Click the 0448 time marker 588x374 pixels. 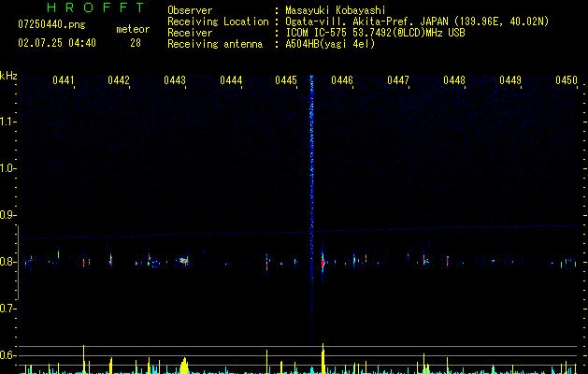(x=454, y=80)
